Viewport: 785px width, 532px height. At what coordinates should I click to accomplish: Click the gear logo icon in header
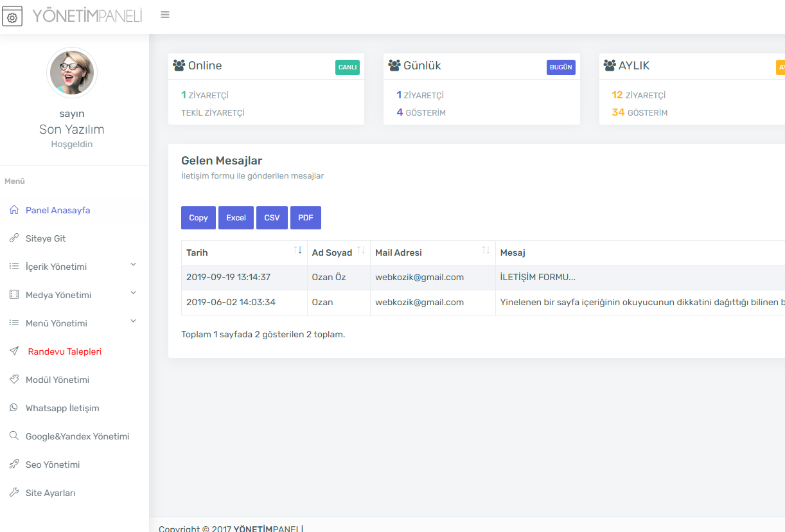pos(12,16)
